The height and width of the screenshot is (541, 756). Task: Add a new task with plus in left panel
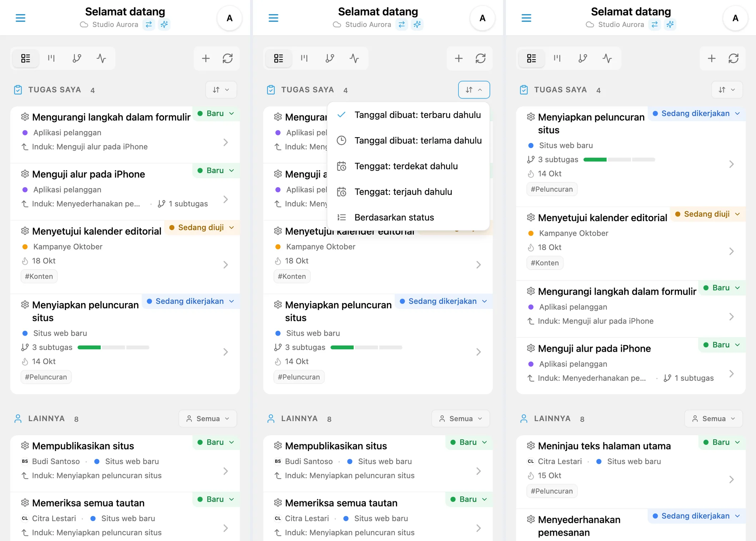click(x=206, y=58)
